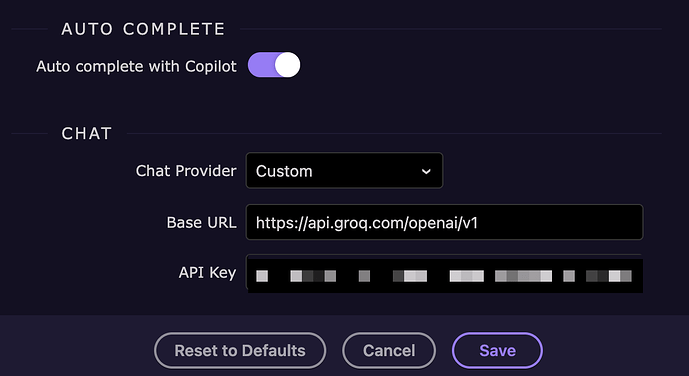Click the AUTO COMPLETE section heading
689x376 pixels.
click(143, 29)
